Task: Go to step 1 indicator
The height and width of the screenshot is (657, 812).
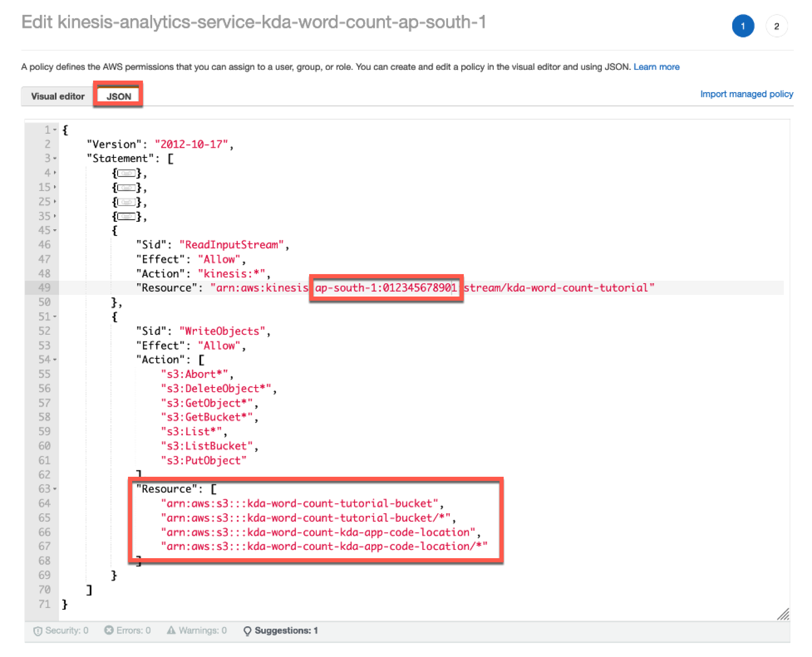Action: click(743, 26)
